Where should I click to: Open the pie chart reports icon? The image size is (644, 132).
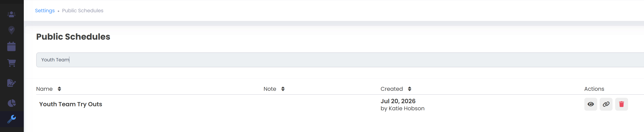[11, 103]
